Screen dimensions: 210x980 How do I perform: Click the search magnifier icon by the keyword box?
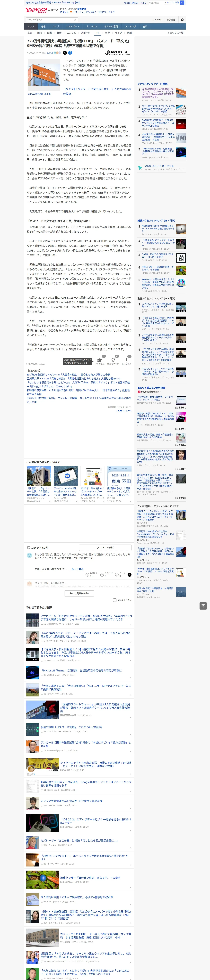click(75, 20)
